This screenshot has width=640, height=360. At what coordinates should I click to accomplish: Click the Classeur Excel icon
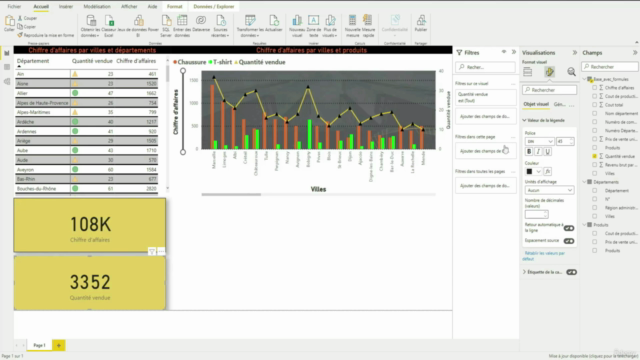pyautogui.click(x=109, y=20)
